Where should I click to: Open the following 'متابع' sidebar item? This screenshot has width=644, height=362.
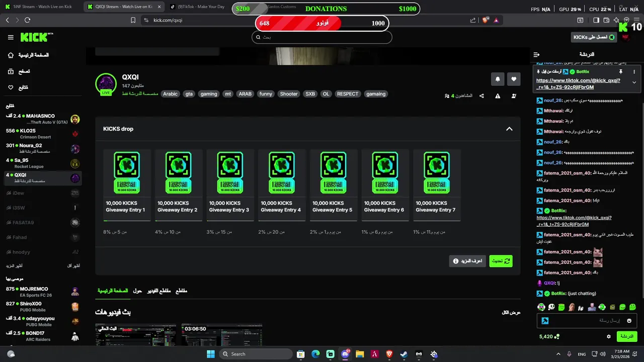tap(18, 87)
